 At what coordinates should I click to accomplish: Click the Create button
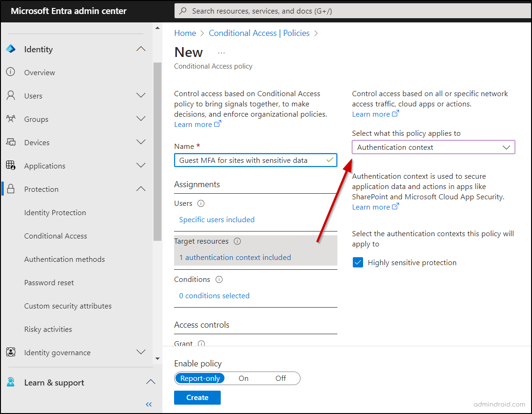tap(197, 397)
